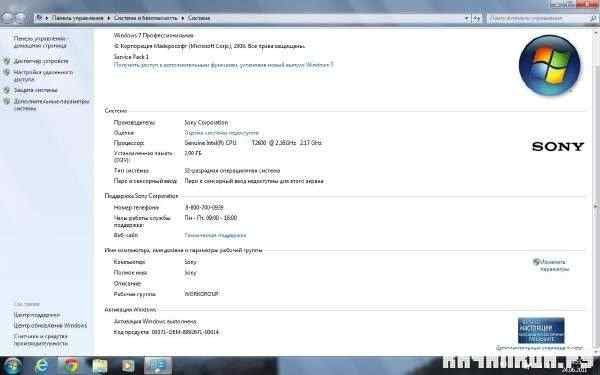Click the Change settings link
This screenshot has width=600, height=375.
(554, 266)
